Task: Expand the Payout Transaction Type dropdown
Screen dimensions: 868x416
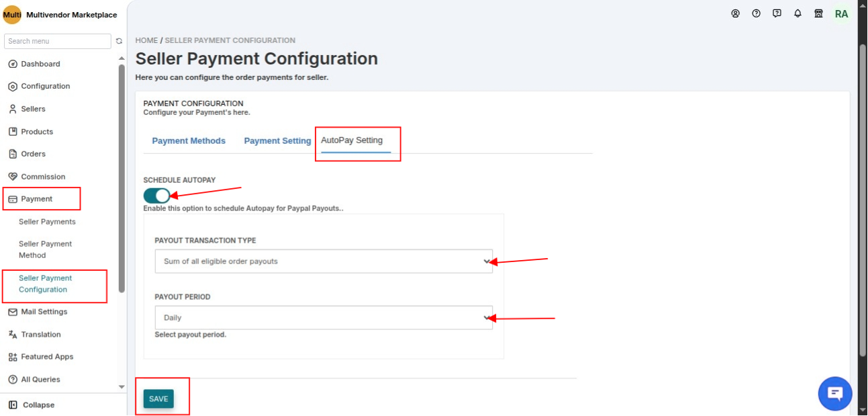Action: tap(324, 261)
